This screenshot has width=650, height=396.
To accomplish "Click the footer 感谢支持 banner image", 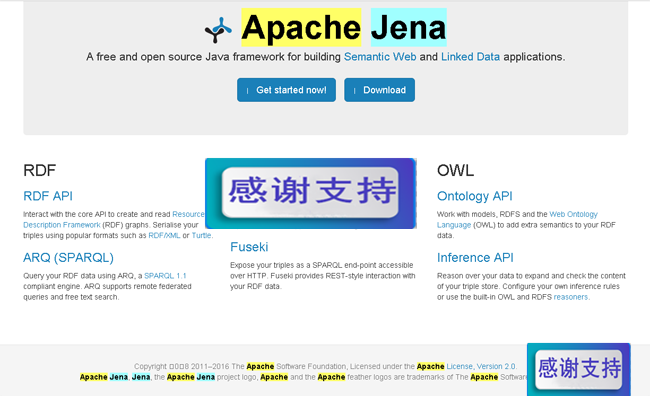I will pos(579,369).
